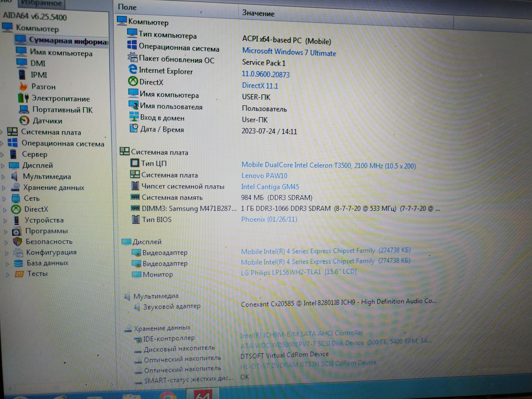
Task: Click the Conexant Cx20585 audio adapter value
Action: (338, 303)
